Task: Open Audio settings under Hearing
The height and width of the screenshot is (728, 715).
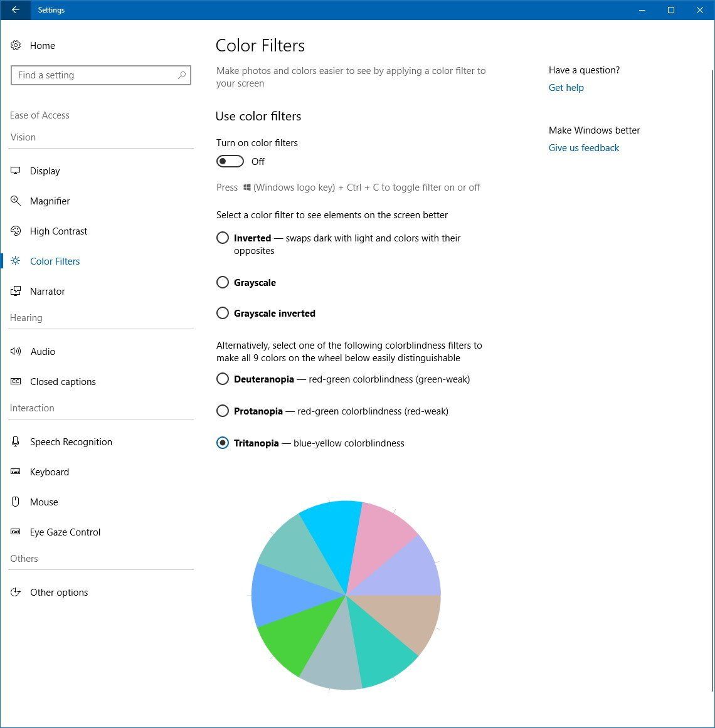Action: tap(43, 351)
